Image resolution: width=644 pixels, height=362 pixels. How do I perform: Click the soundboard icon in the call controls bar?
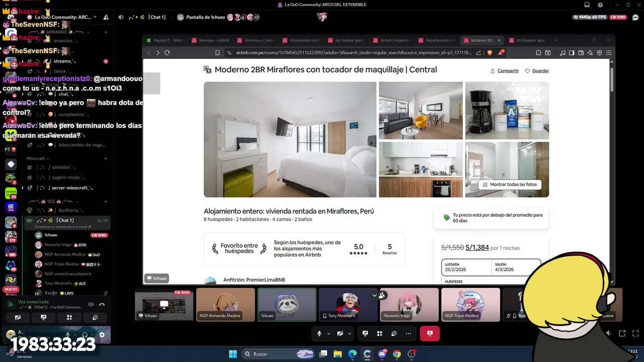tap(394, 333)
